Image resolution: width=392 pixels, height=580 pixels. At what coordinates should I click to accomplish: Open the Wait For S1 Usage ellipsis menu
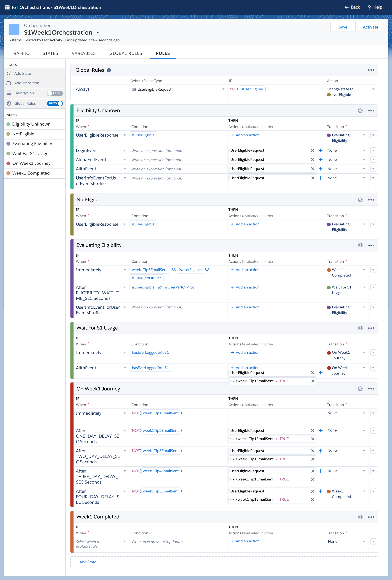(371, 328)
